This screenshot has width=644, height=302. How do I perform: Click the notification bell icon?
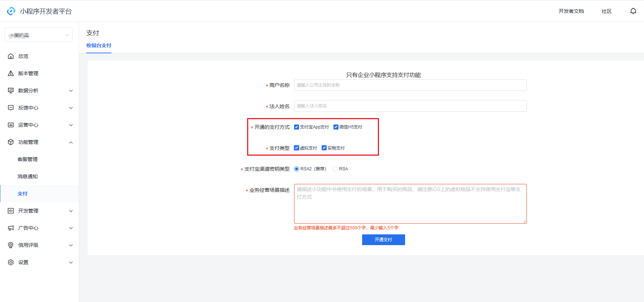click(x=633, y=11)
